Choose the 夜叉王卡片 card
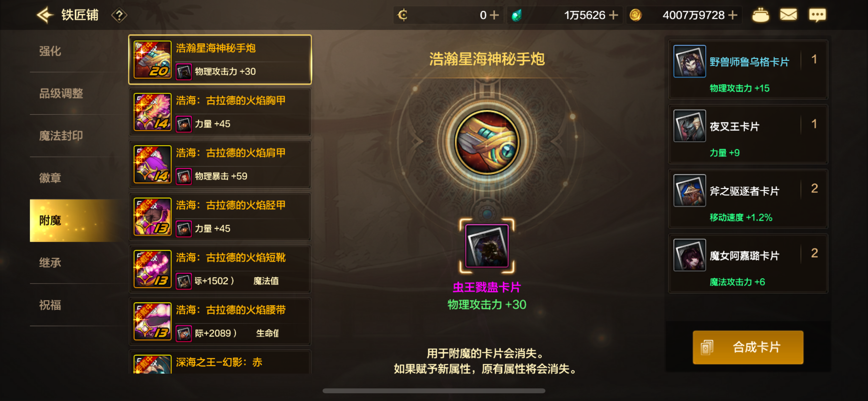The height and width of the screenshot is (401, 868). (748, 134)
